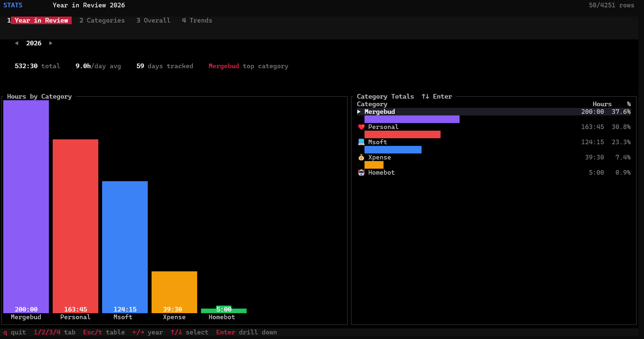This screenshot has height=339, width=644.
Task: Click the Personal label under the chart
Action: 76,317
